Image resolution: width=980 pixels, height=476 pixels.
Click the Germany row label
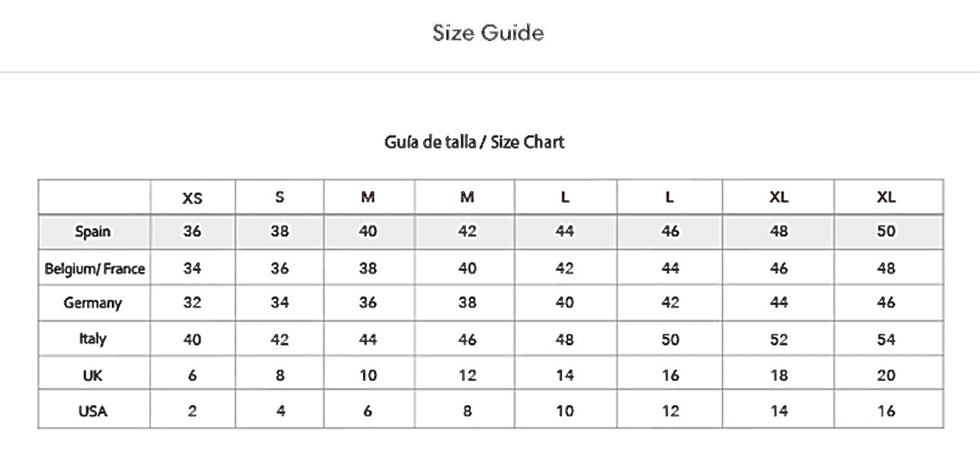pos(92,303)
